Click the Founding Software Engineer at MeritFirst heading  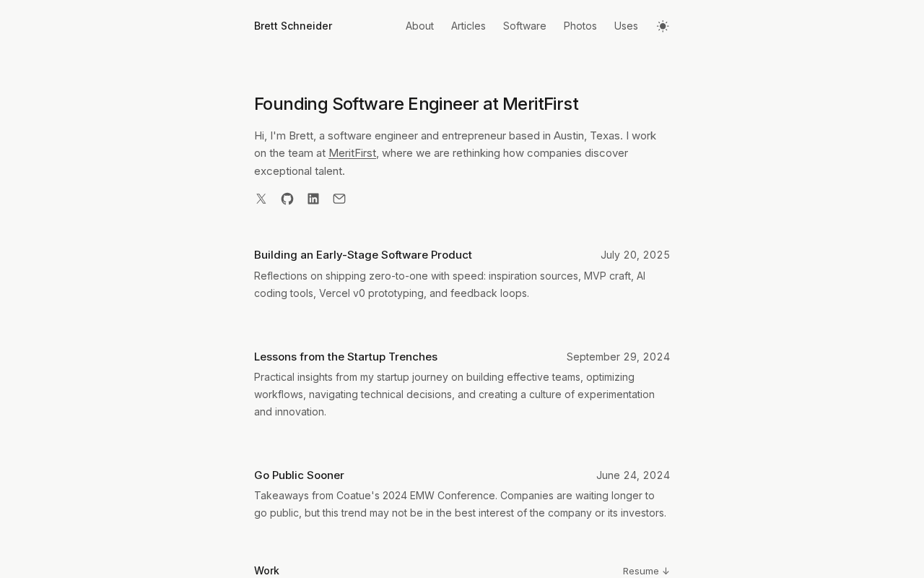coord(416,104)
